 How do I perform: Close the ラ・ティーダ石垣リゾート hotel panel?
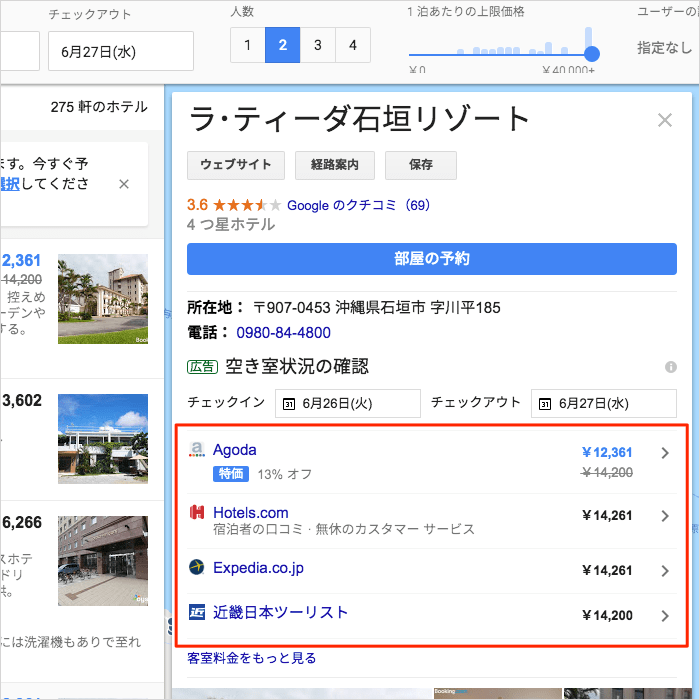coord(665,120)
